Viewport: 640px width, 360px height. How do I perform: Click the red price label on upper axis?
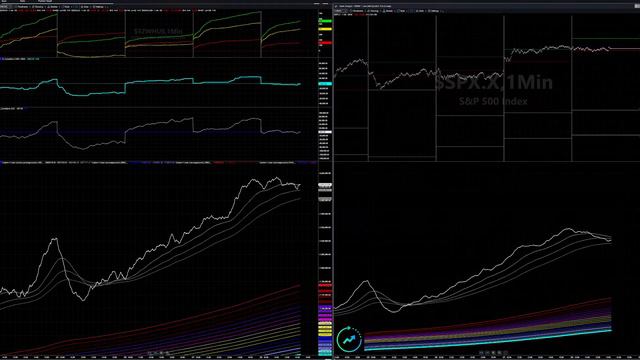325,42
